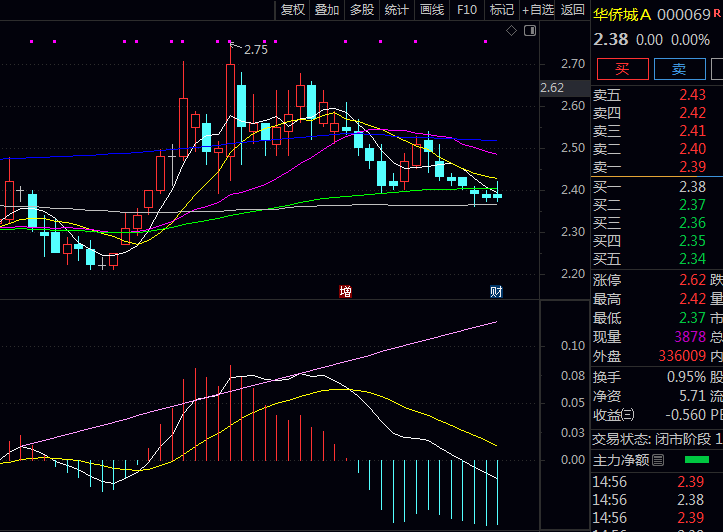Open F10 company information
Screen dimensions: 723x532
[466, 10]
